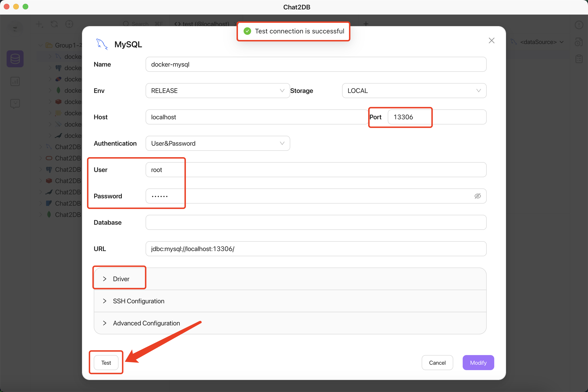The image size is (588, 392).
Task: Click the search magnifier icon
Action: (126, 24)
